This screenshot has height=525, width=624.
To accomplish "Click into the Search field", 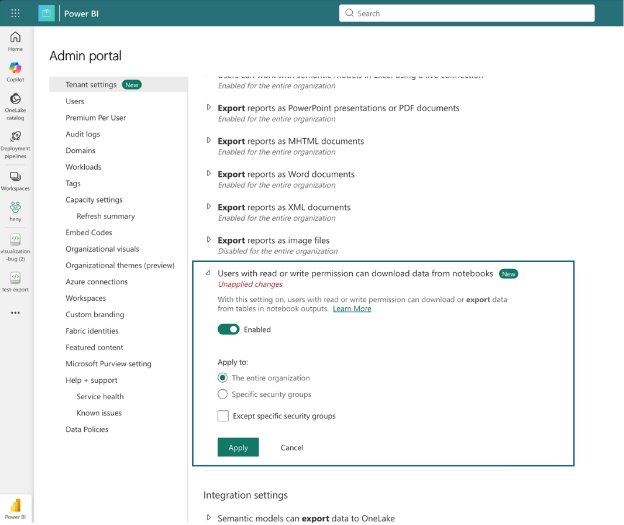I will (x=466, y=13).
